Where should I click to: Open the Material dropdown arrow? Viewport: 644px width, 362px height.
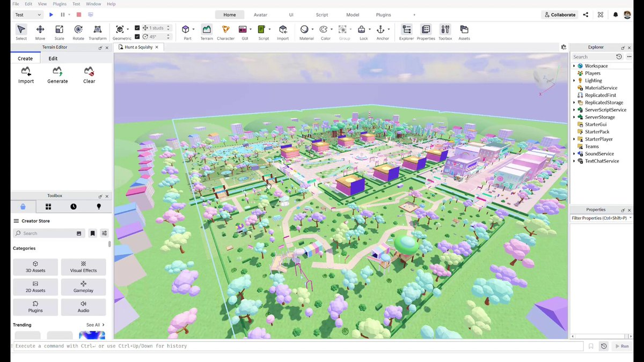pyautogui.click(x=312, y=29)
